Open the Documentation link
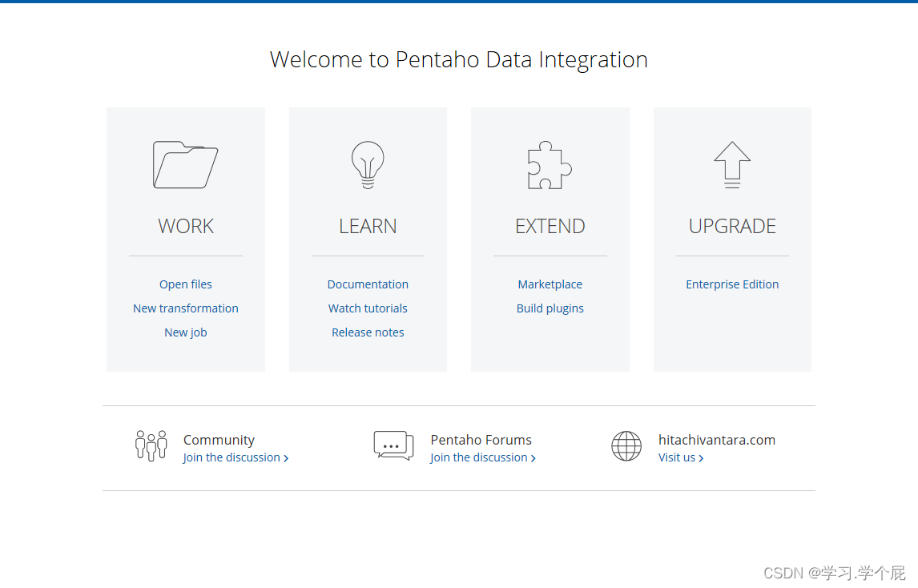 click(x=368, y=284)
